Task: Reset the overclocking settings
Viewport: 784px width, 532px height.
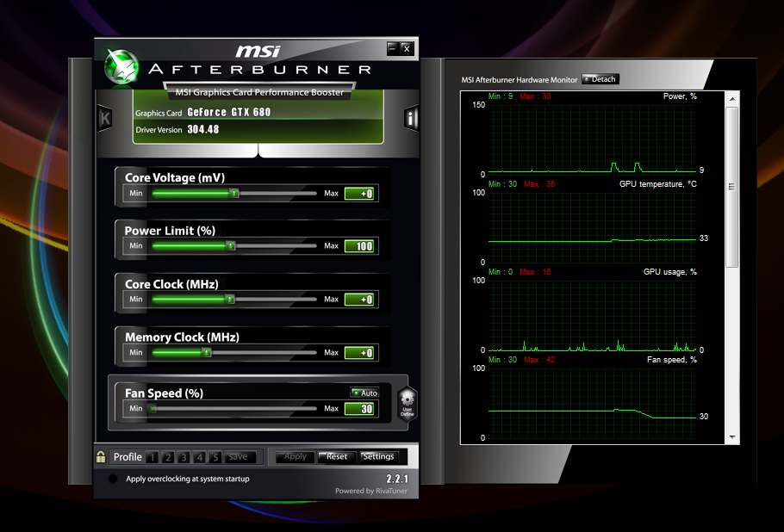Action: tap(337, 456)
